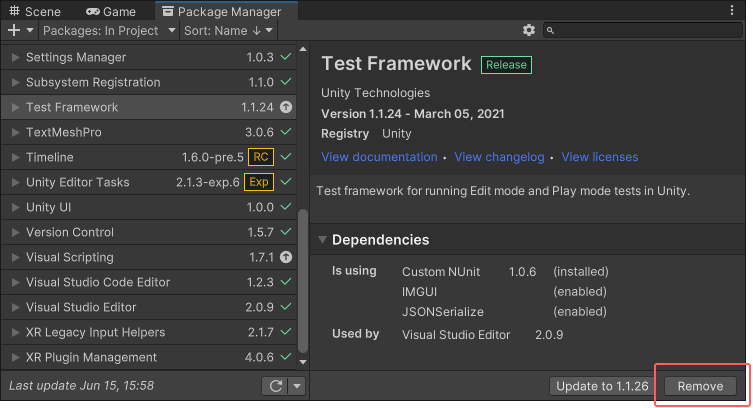Open the dropdown arrow next to refresh
Viewport: 753px width, 408px height.
pos(297,386)
